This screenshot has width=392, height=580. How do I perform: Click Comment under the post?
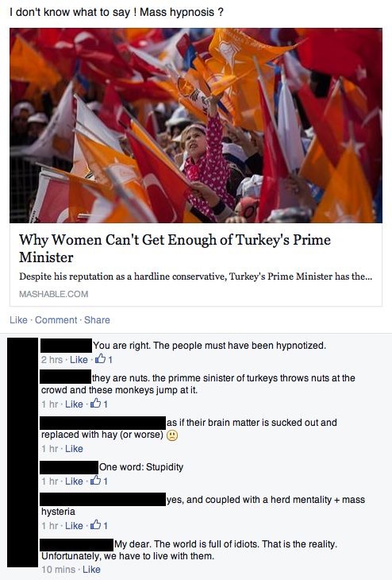point(56,320)
